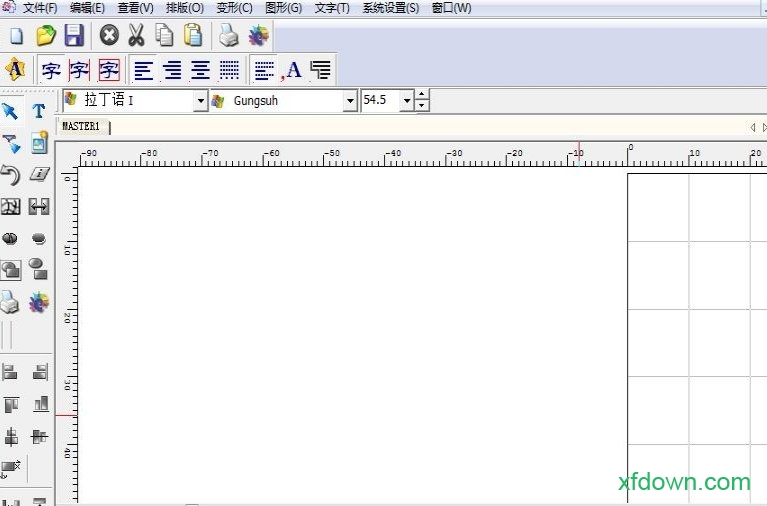Toggle left text alignment
767x506 pixels.
point(144,70)
